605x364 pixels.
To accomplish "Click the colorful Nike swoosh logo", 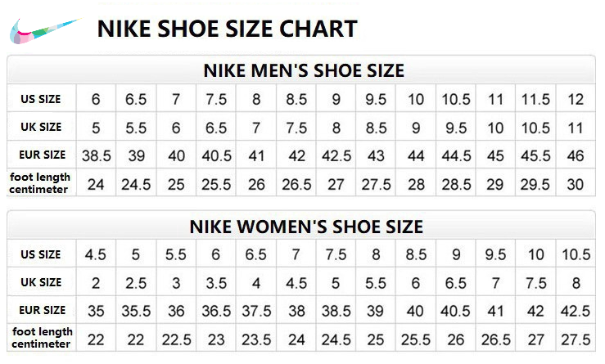I will click(45, 30).
